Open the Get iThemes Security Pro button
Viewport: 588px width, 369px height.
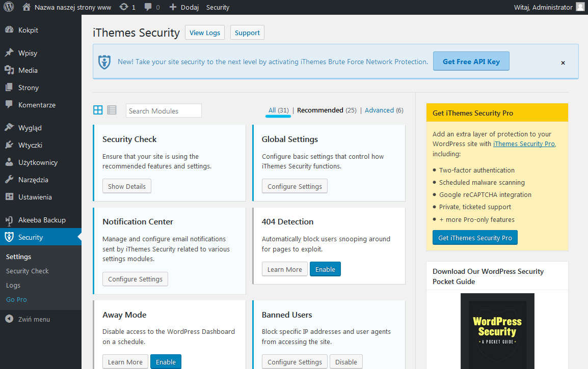pos(475,238)
